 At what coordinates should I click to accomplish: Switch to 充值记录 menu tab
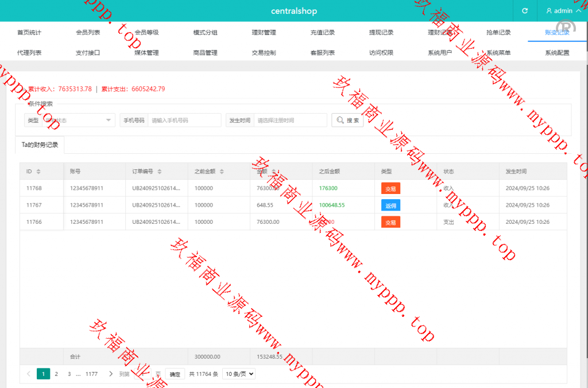pos(322,33)
